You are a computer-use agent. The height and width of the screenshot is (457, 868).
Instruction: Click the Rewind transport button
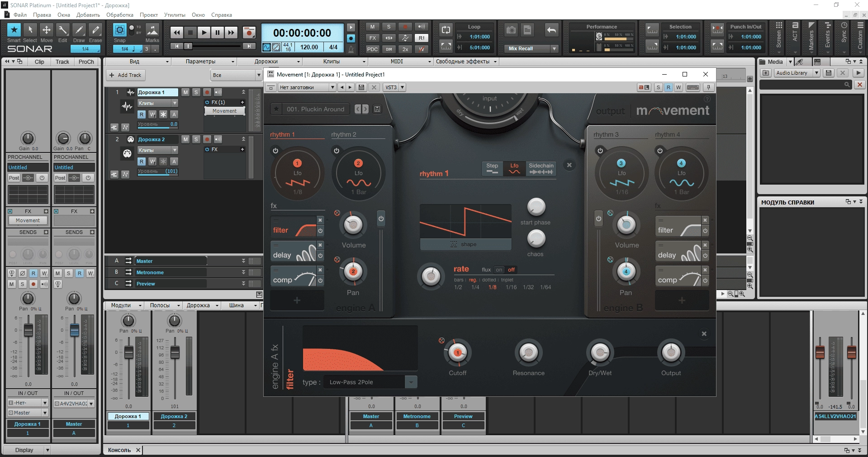(x=177, y=33)
